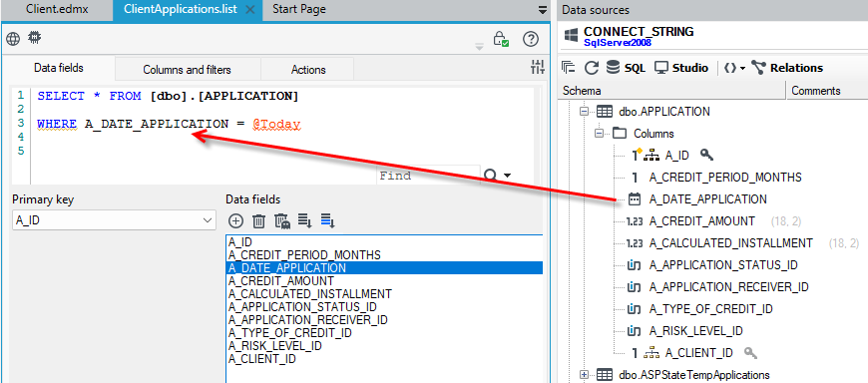Open the help question mark icon
This screenshot has height=383, width=868.
(x=531, y=39)
